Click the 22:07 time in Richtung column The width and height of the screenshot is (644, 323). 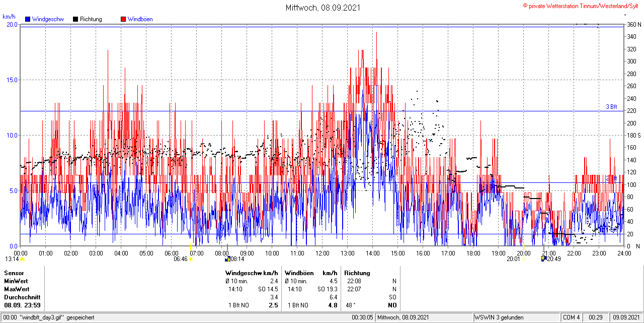click(354, 289)
